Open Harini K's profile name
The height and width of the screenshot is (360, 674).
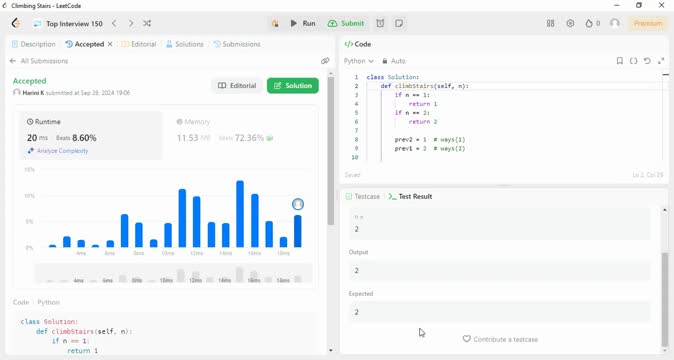tap(33, 93)
